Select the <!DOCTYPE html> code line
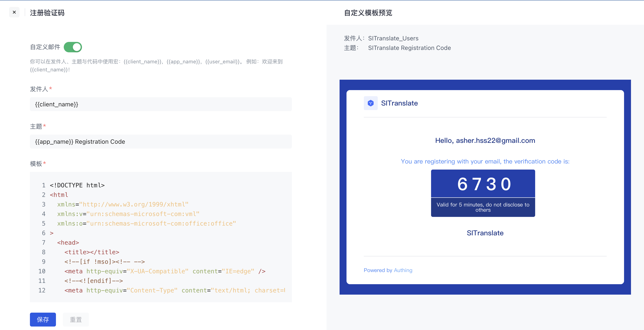Screen dimensions: 644x330 click(77, 185)
